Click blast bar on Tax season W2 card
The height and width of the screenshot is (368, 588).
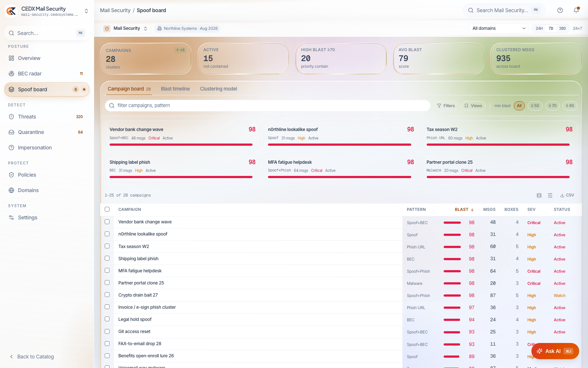coord(498,145)
